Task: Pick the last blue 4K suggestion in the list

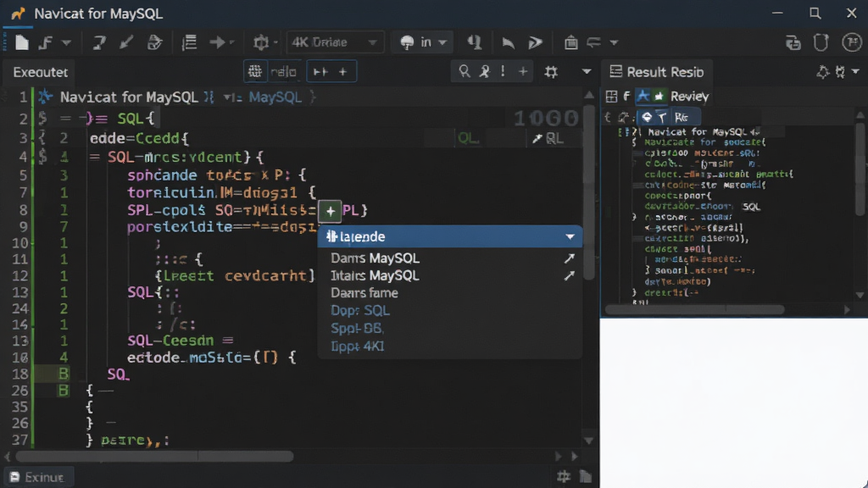Action: pos(357,347)
